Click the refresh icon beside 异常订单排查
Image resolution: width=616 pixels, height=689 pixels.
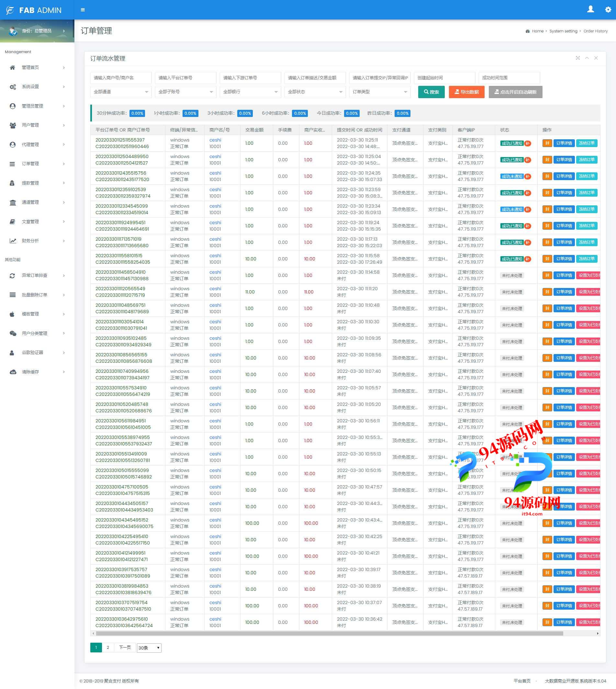point(13,276)
